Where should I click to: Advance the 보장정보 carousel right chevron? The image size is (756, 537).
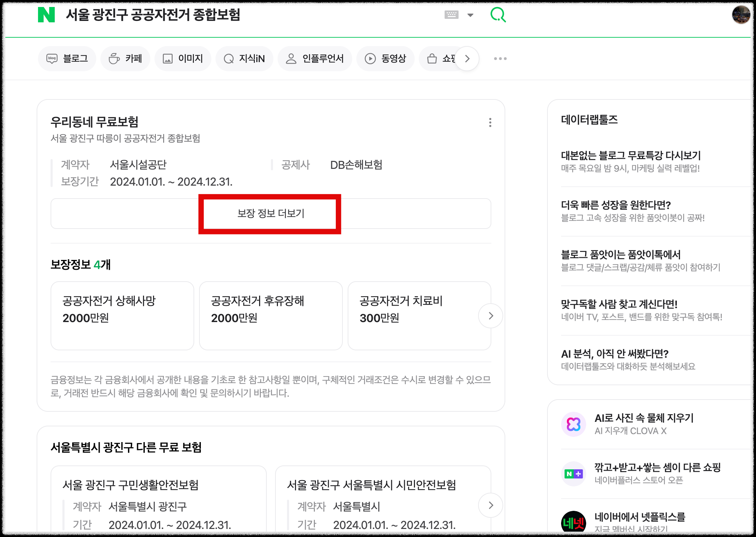point(491,316)
